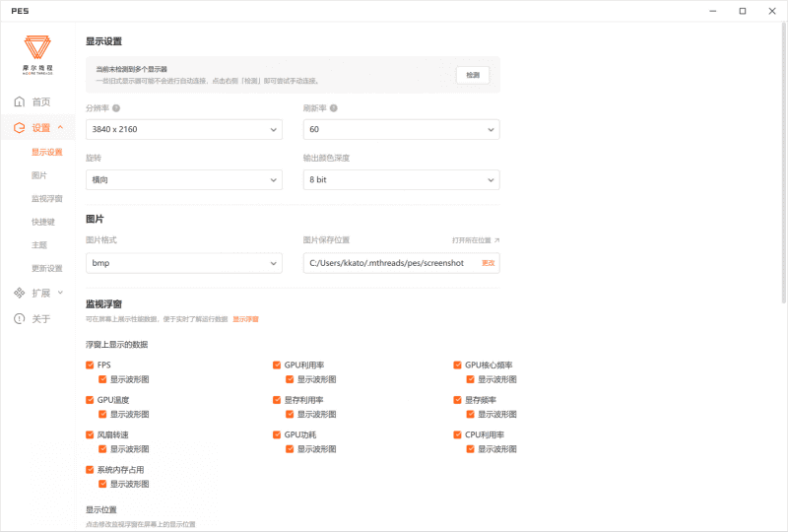Open the refresh rate dropdown showing 60
This screenshot has height=532, width=788.
click(402, 129)
